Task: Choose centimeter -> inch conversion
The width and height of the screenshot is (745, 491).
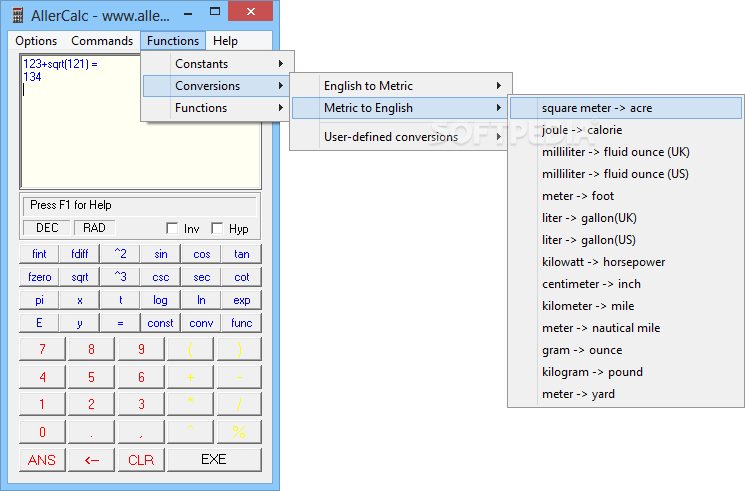Action: pyautogui.click(x=626, y=284)
